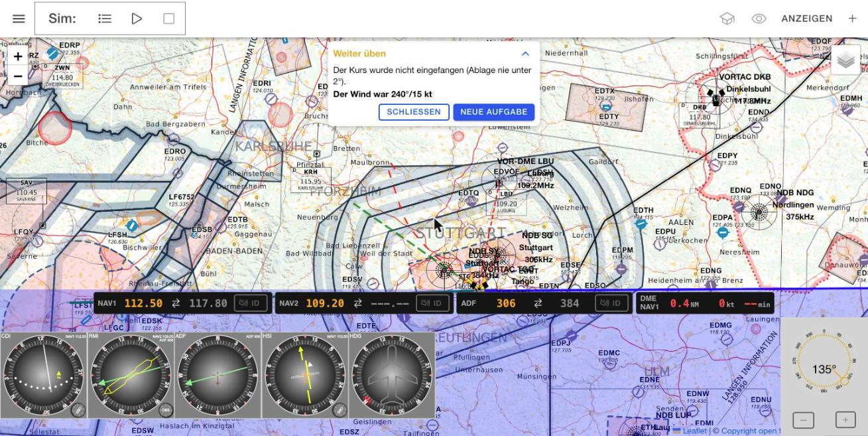Stop the simulation with square button

[168, 19]
